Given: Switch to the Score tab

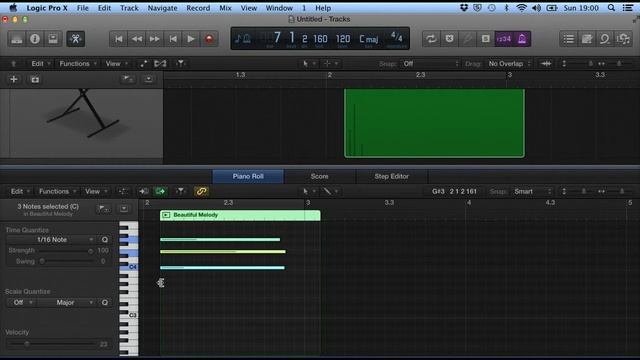Looking at the screenshot, I should pyautogui.click(x=319, y=176).
